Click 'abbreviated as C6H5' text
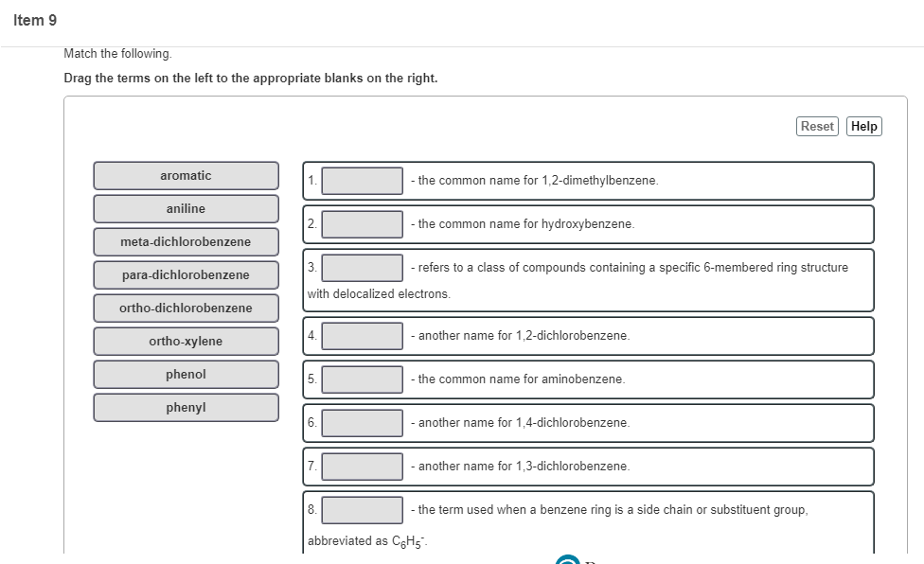Screen dimensions: 924x564 [367, 541]
